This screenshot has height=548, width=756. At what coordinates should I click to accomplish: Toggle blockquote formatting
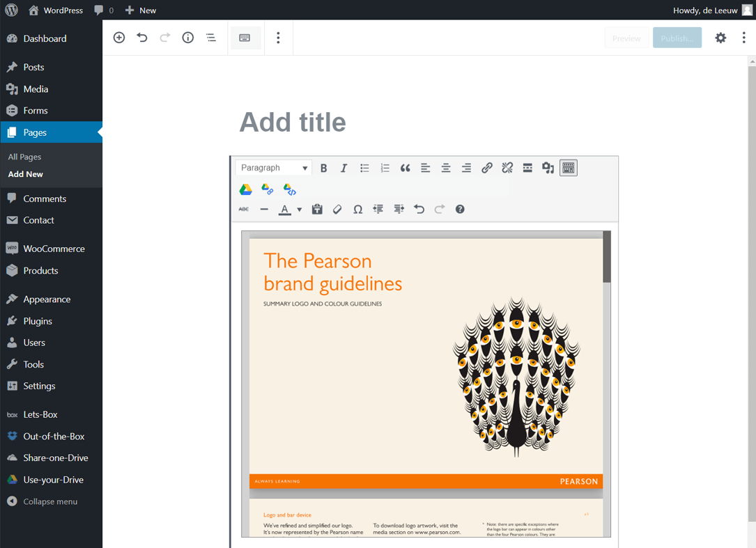coord(405,168)
